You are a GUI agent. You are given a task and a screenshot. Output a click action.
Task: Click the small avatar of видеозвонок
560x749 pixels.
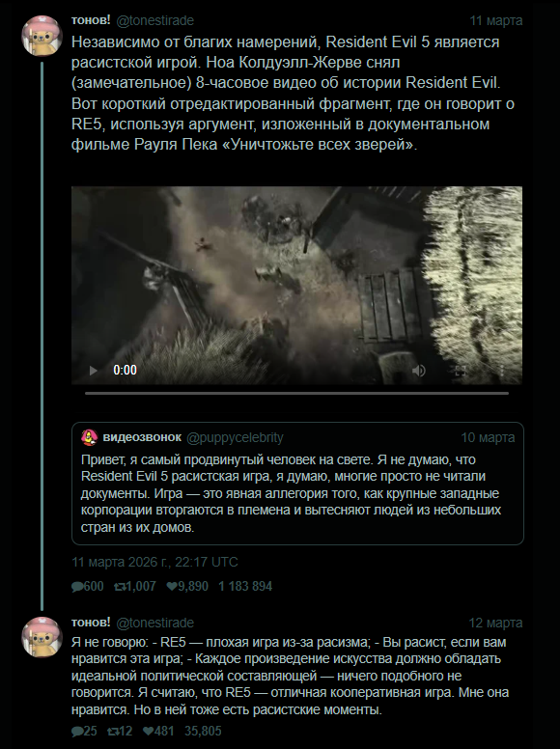coord(90,437)
